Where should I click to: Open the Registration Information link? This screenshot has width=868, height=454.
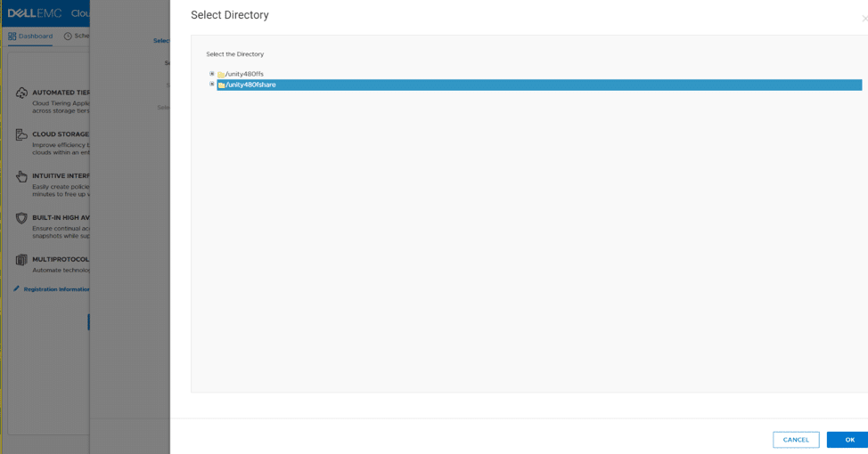(56, 289)
